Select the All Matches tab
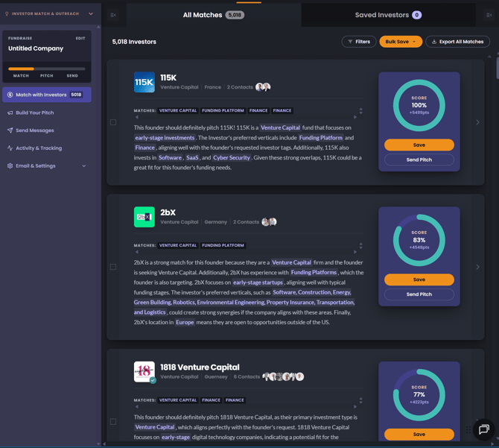This screenshot has height=448, width=499. coord(213,15)
